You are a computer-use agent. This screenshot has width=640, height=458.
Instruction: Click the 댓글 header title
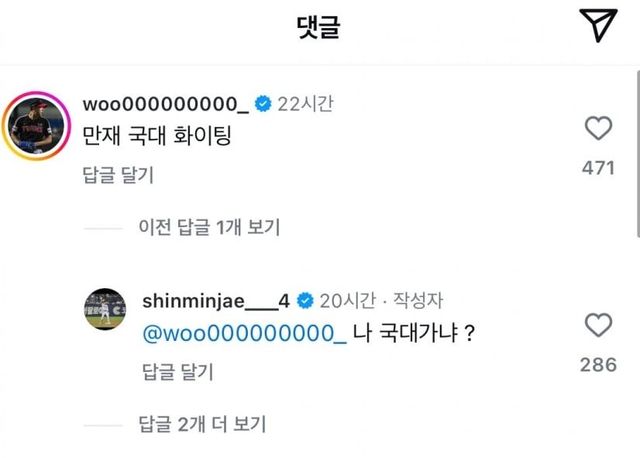(319, 28)
